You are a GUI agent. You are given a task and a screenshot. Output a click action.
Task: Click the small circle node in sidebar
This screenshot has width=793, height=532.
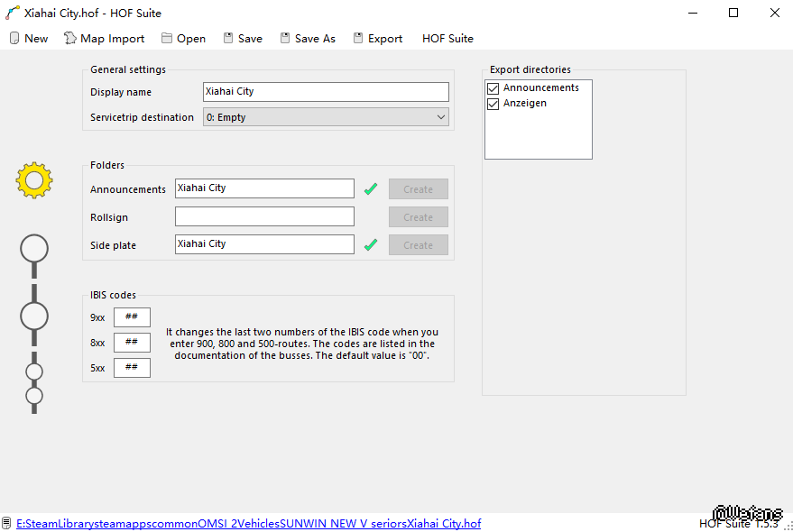pos(34,371)
